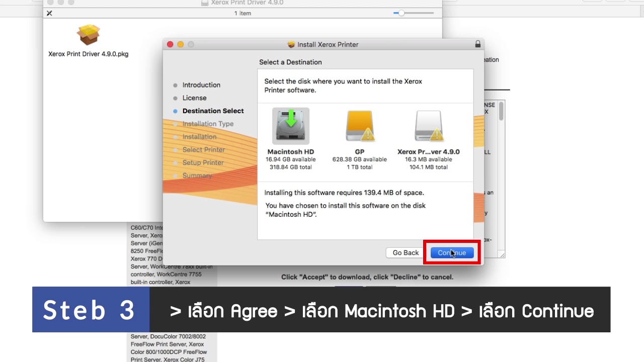
Task: Click the Summary step
Action: 197,175
